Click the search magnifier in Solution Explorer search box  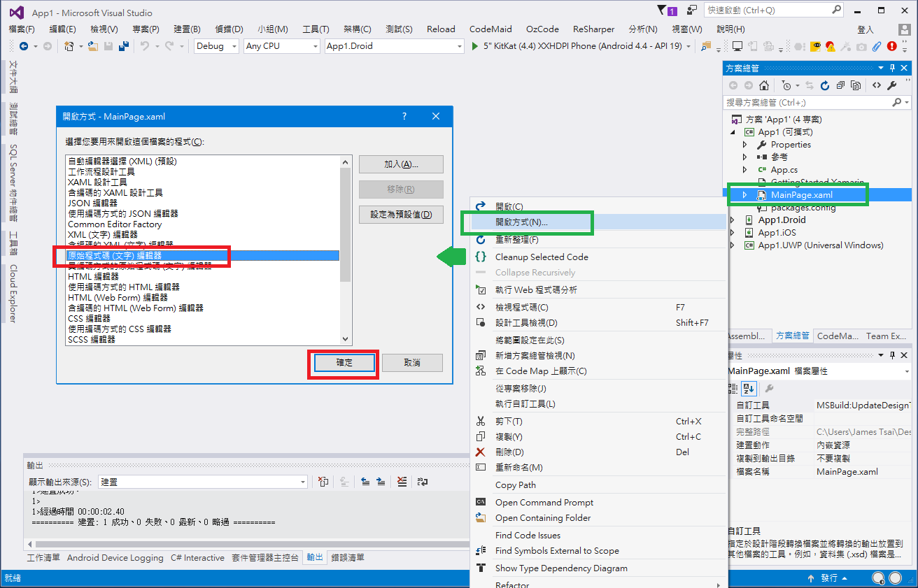[x=897, y=103]
